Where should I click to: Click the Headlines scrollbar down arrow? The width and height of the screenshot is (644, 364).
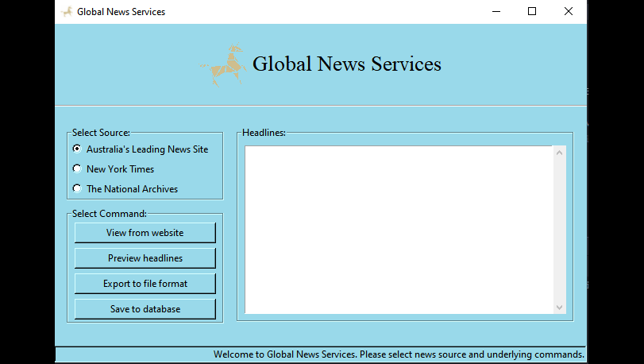559,308
